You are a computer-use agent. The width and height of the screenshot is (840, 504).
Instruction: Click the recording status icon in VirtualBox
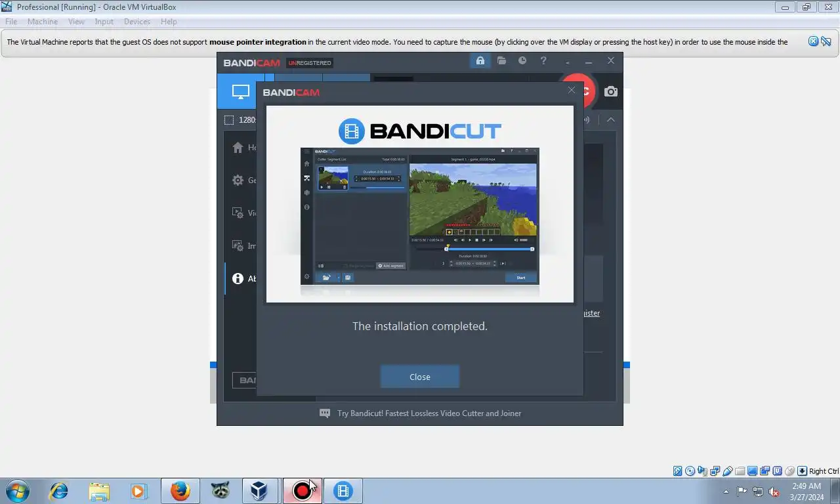point(765,471)
